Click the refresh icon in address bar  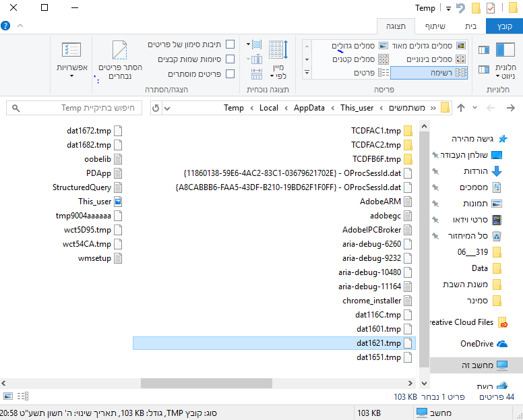click(x=156, y=108)
